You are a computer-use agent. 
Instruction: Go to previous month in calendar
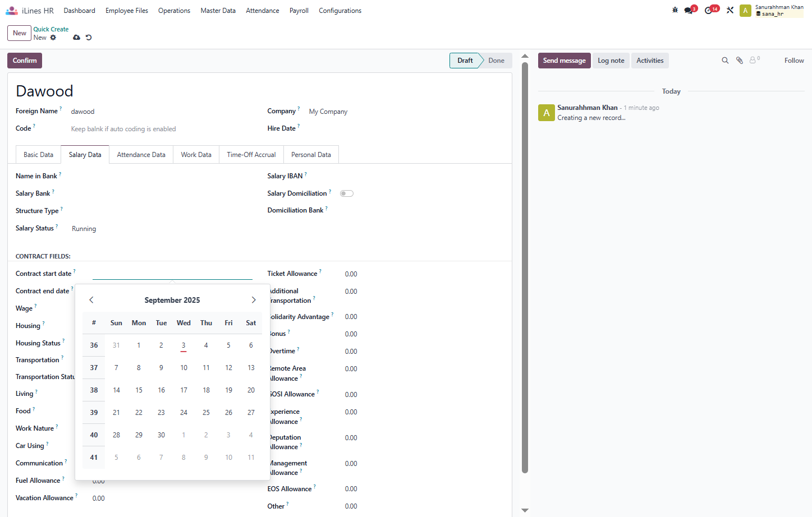coord(91,300)
